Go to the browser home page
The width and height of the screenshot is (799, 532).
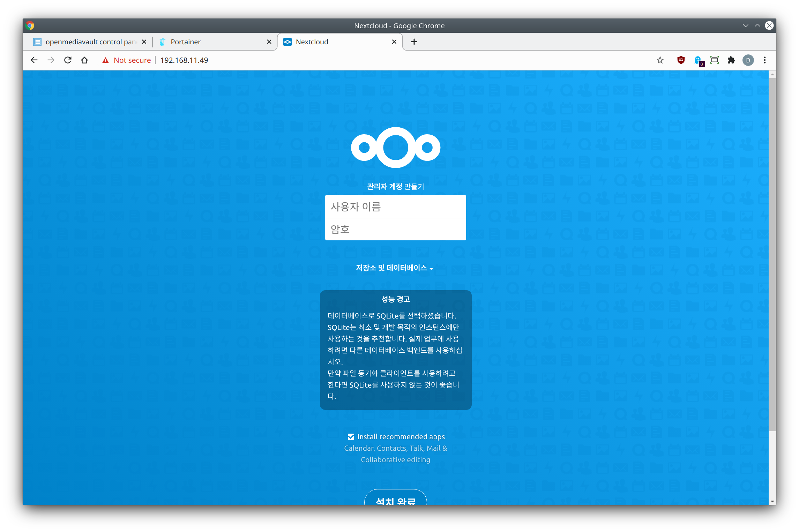(x=84, y=60)
